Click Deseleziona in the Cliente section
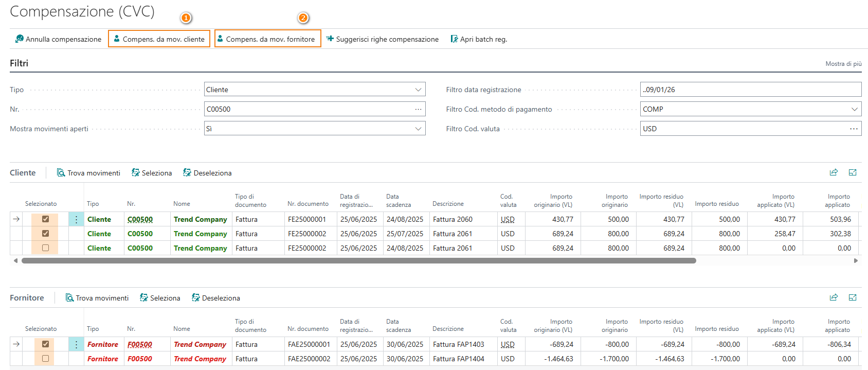Viewport: 868px width, 370px height. 207,173
